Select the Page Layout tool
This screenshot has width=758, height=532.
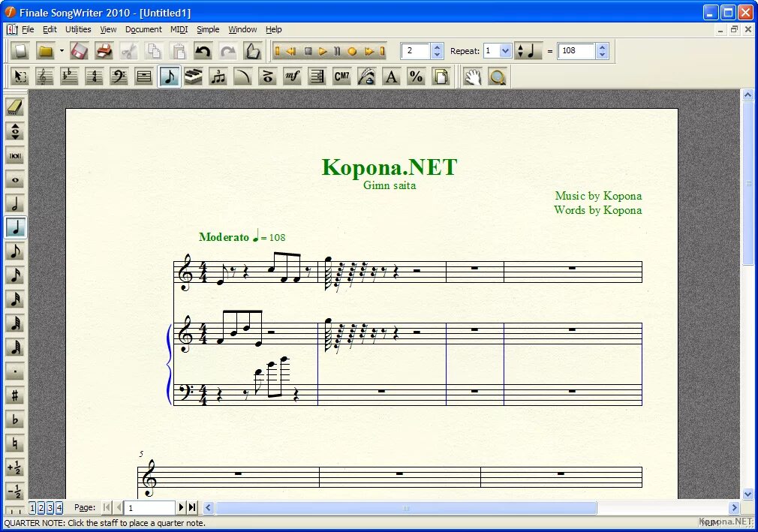[x=441, y=77]
